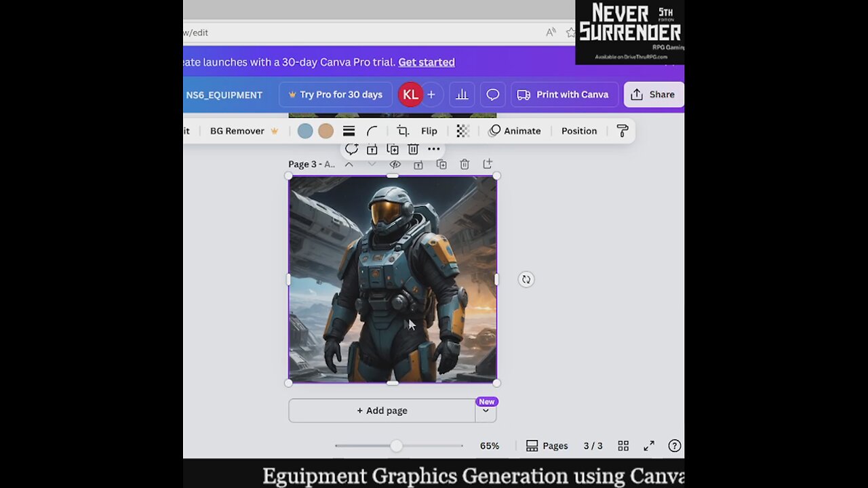Click the read aloud icon in address bar
The height and width of the screenshot is (488, 868).
coord(551,33)
